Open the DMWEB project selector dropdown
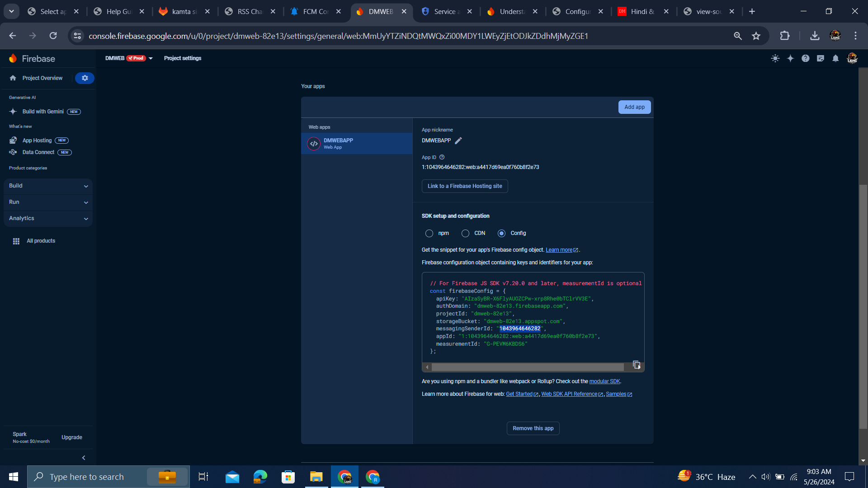The height and width of the screenshot is (488, 868). tap(151, 58)
